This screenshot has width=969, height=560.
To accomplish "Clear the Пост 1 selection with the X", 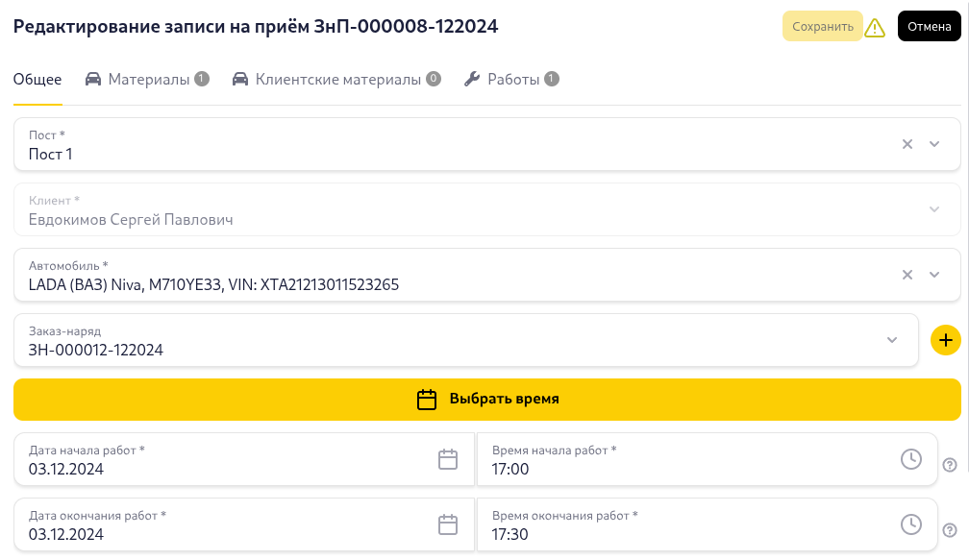I will point(907,143).
